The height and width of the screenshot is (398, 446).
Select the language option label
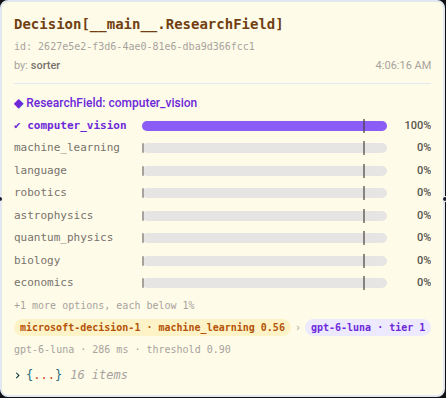click(x=40, y=171)
